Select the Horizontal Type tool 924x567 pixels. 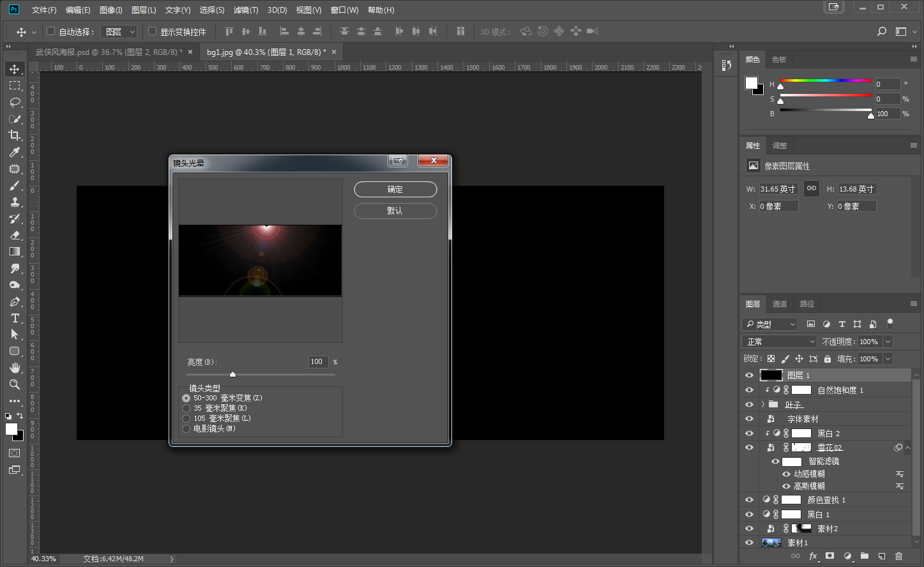pos(15,318)
